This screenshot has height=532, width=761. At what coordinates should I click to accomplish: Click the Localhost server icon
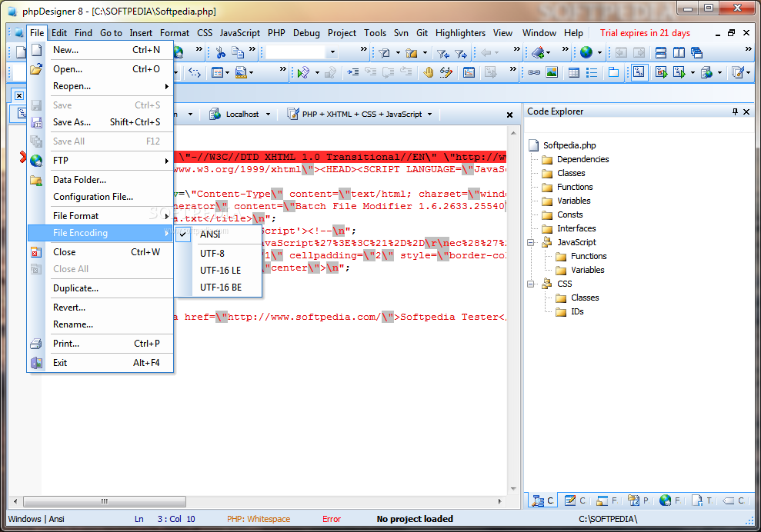(215, 114)
